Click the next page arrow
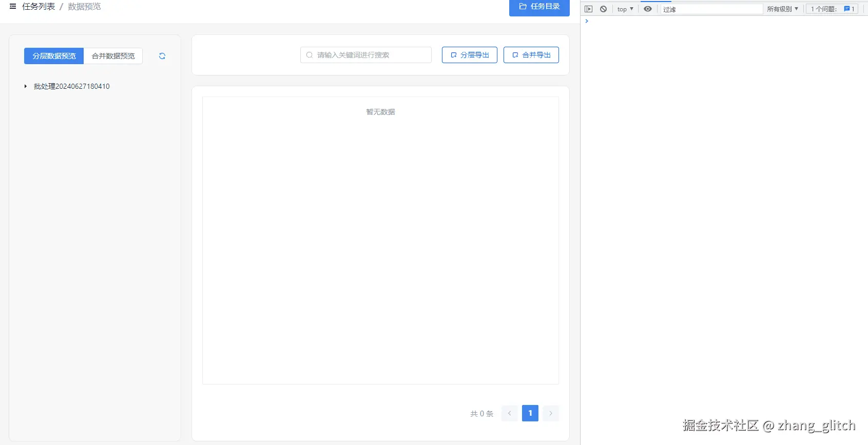Screen dimensions: 868x445 pyautogui.click(x=551, y=413)
